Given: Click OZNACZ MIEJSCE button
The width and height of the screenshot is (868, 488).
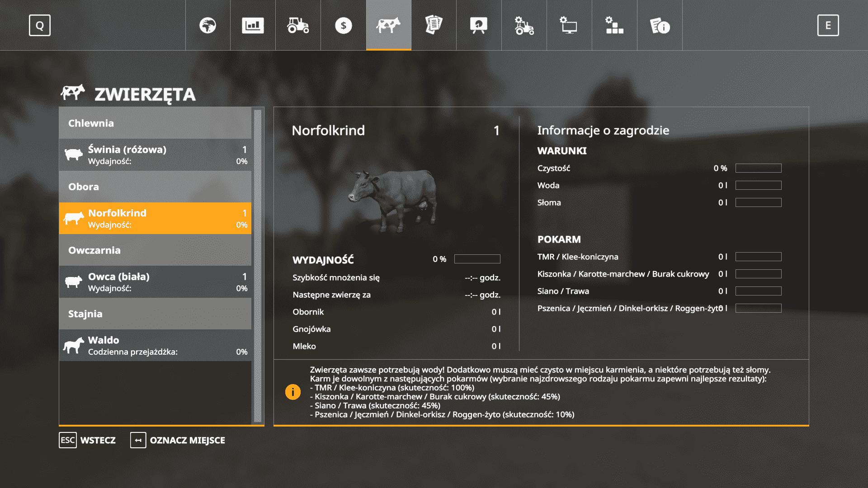Looking at the screenshot, I should (178, 440).
